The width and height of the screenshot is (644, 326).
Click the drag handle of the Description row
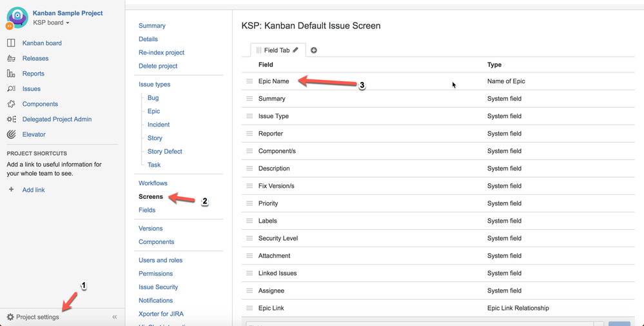(x=249, y=168)
